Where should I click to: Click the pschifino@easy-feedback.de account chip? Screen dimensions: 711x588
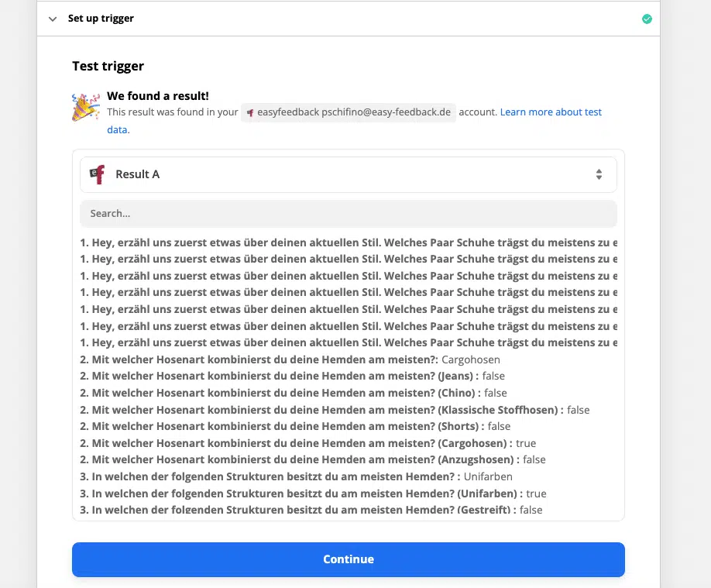pos(349,112)
